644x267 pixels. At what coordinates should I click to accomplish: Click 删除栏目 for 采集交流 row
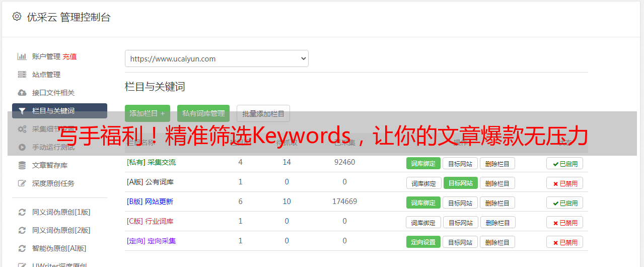point(497,163)
